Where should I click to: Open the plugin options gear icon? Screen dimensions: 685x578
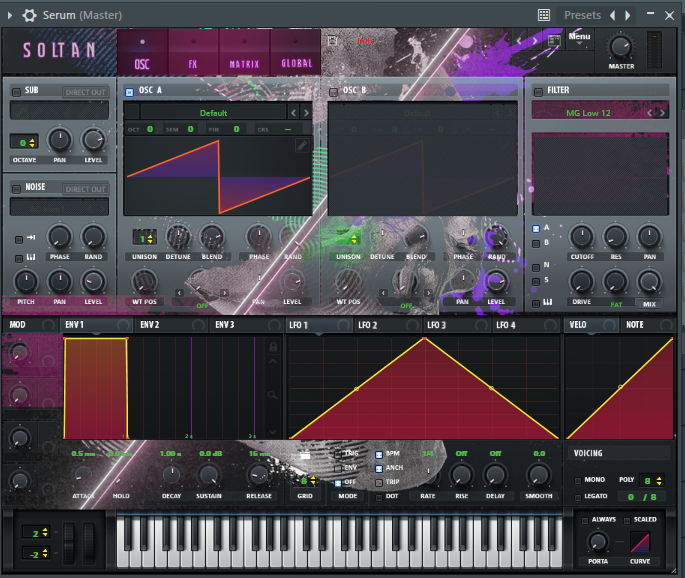(x=29, y=15)
